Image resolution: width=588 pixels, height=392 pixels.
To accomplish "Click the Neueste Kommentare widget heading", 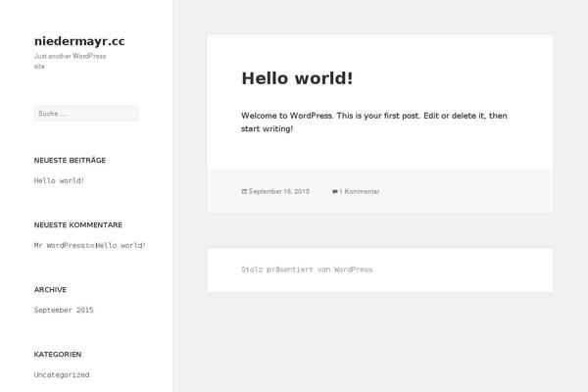I will pyautogui.click(x=77, y=224).
